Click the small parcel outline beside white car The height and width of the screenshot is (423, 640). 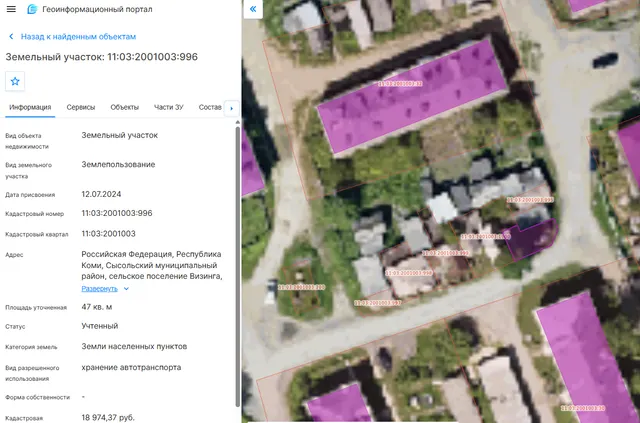point(302,289)
